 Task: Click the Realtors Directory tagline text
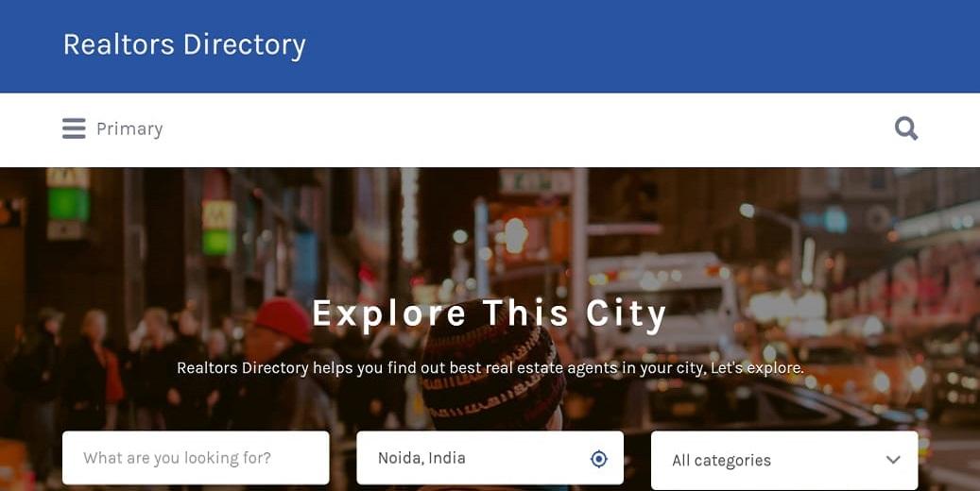(490, 368)
